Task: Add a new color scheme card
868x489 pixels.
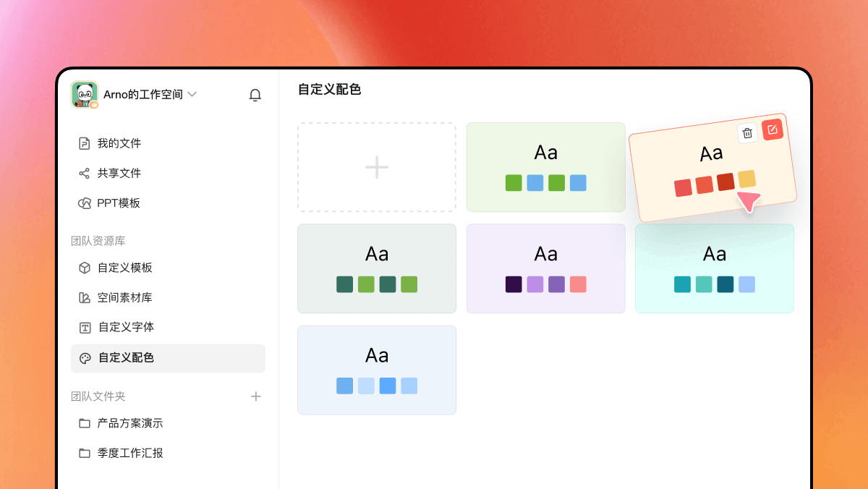Action: 377,167
